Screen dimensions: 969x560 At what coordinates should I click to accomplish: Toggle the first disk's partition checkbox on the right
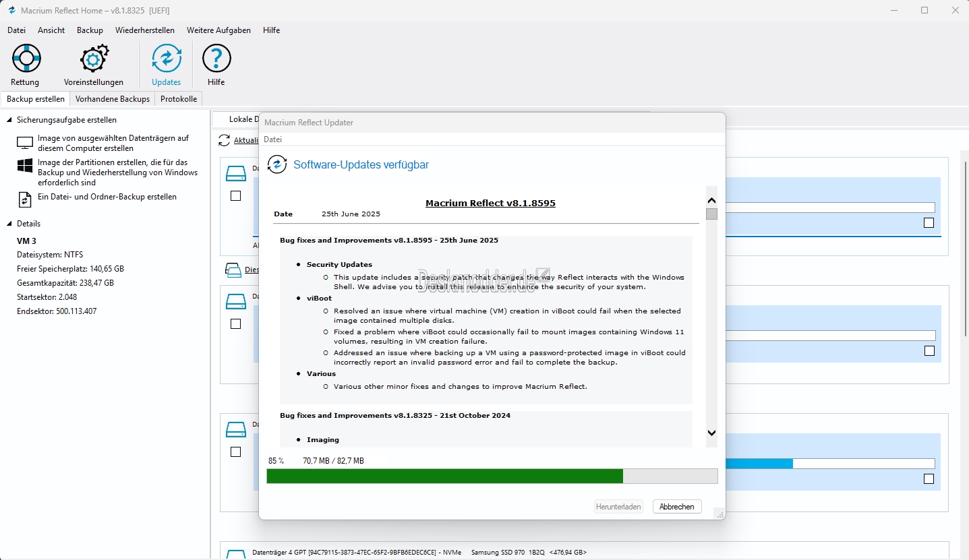point(929,223)
